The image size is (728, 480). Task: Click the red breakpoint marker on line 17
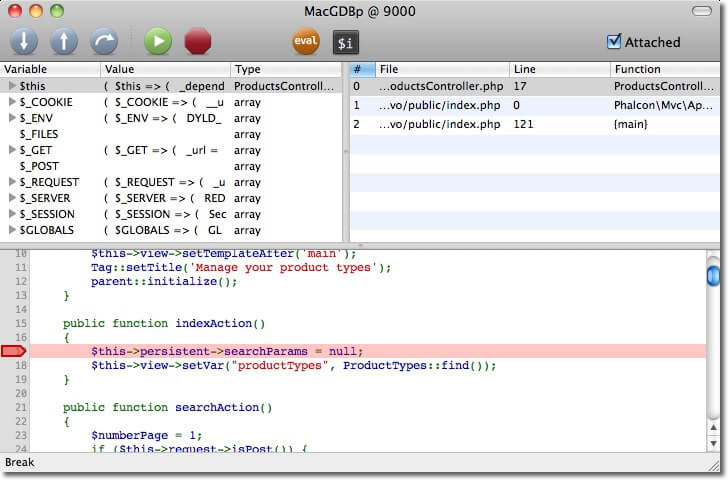click(14, 351)
